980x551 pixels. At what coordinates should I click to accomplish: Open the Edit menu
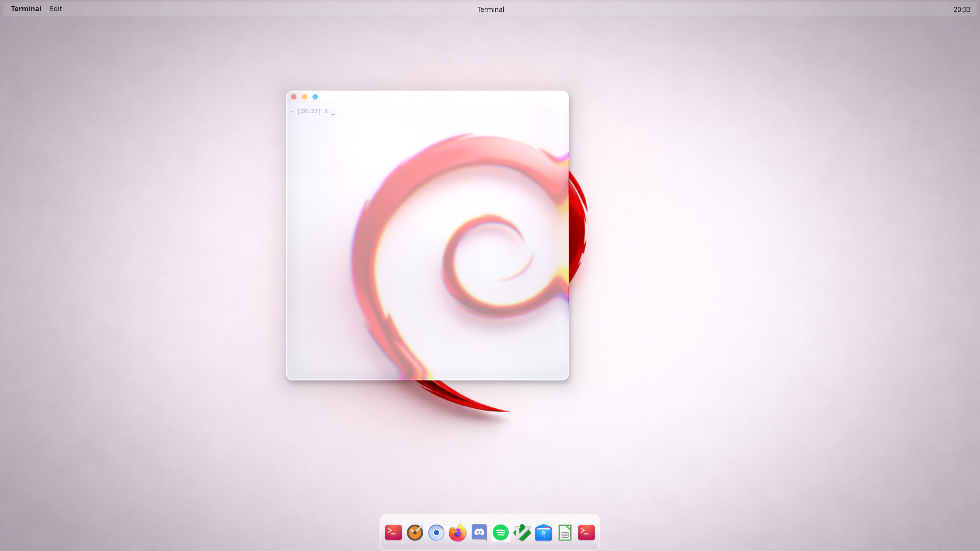pyautogui.click(x=56, y=9)
